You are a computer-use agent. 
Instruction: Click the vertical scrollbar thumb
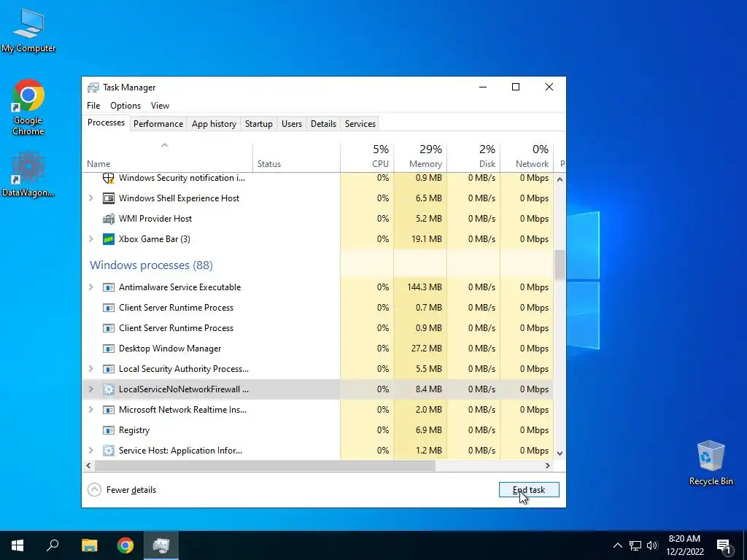[560, 265]
